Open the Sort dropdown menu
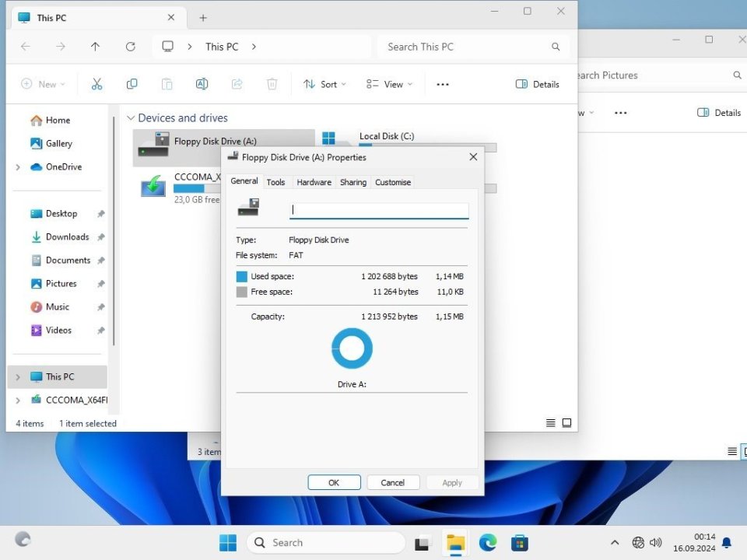The width and height of the screenshot is (747, 560). click(324, 84)
